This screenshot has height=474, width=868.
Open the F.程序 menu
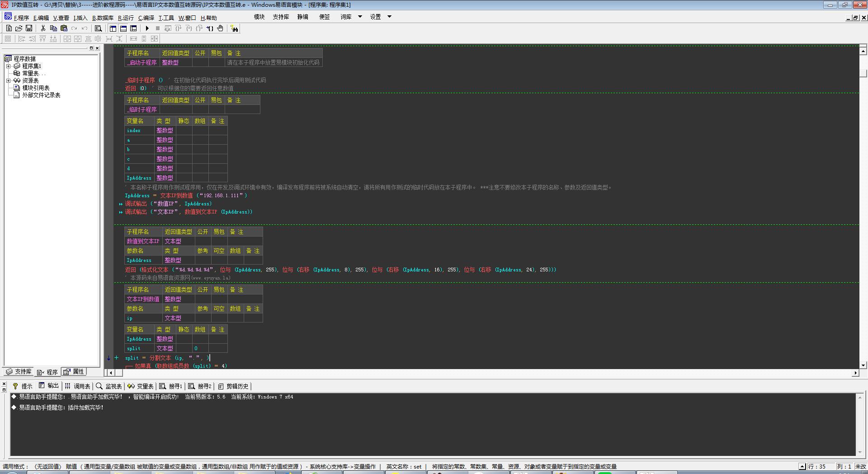21,18
